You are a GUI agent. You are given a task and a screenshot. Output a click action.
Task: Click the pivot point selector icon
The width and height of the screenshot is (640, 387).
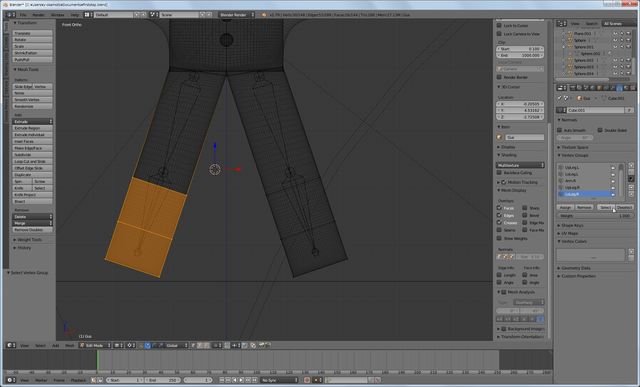(131, 345)
